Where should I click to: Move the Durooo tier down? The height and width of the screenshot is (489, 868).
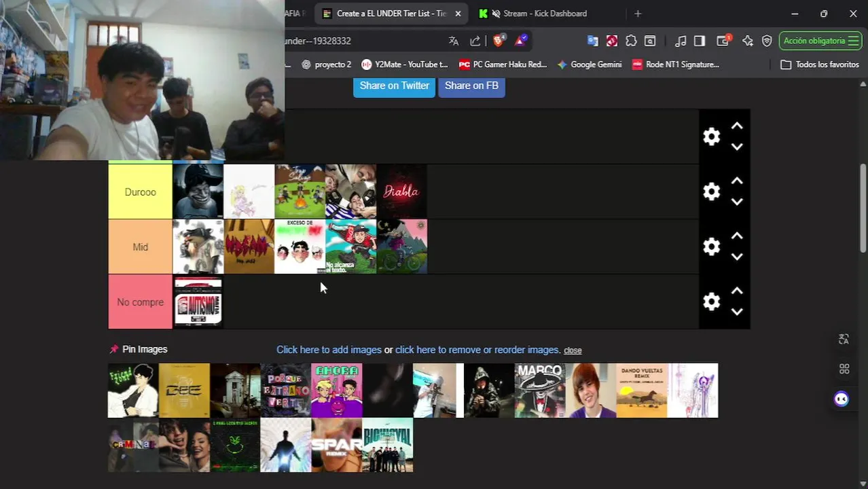click(x=737, y=202)
